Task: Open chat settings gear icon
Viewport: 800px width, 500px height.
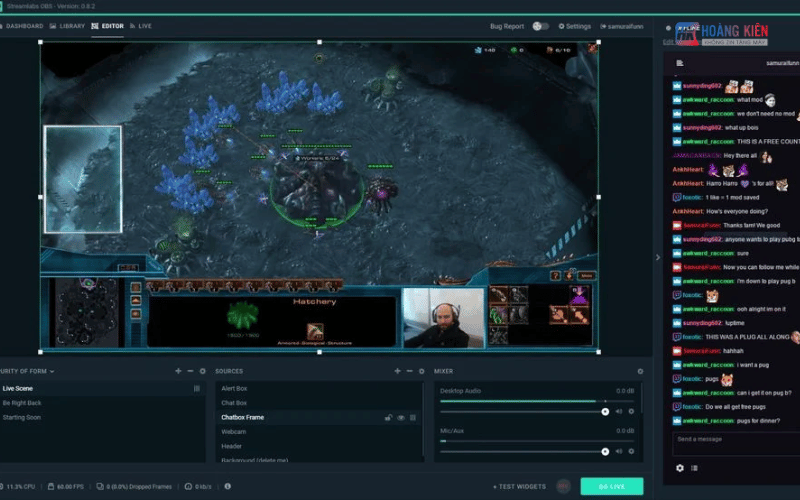Action: coord(680,468)
